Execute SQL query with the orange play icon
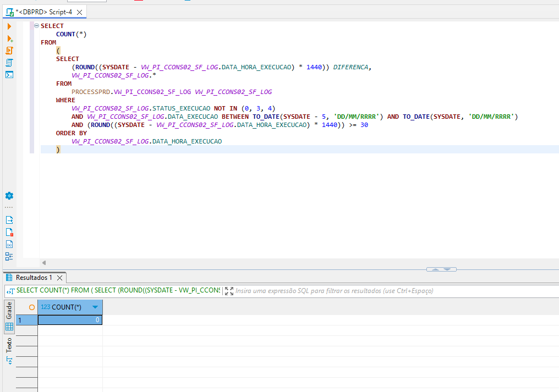Viewport: 559px width, 392px height. tap(9, 26)
